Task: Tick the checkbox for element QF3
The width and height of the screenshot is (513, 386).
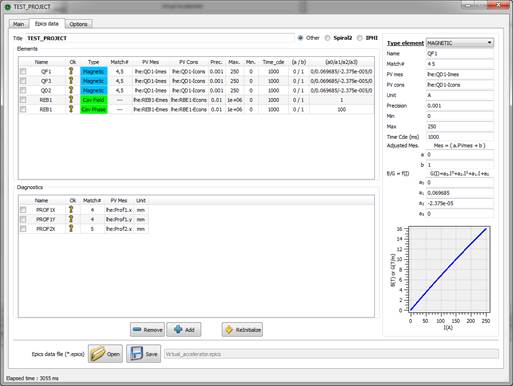Action: pos(23,81)
